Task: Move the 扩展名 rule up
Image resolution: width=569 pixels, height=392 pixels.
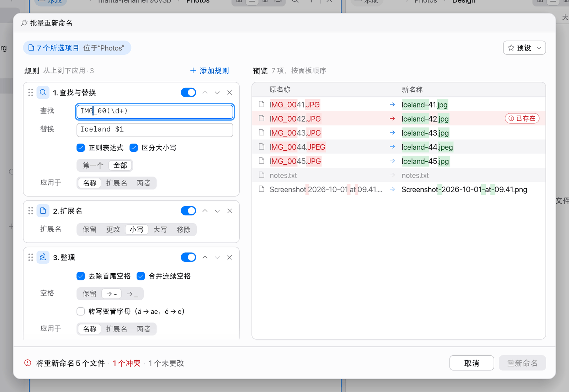Action: coord(205,211)
